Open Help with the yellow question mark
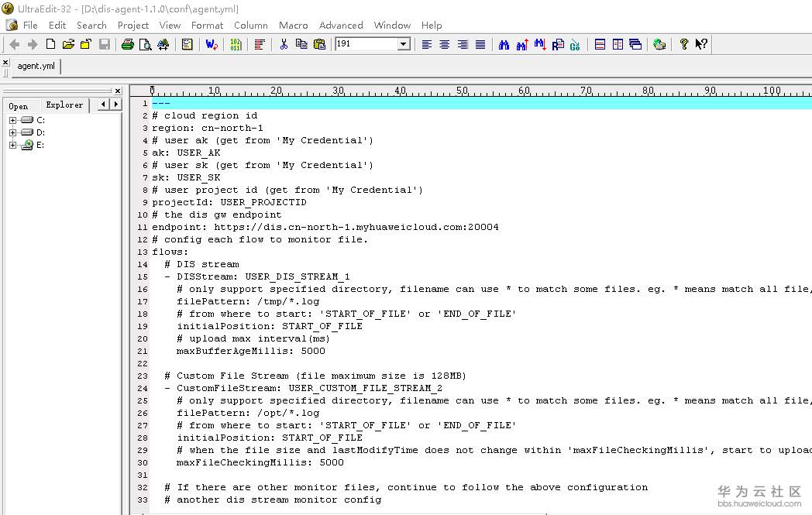Viewport: 812px width, 515px height. [x=683, y=44]
